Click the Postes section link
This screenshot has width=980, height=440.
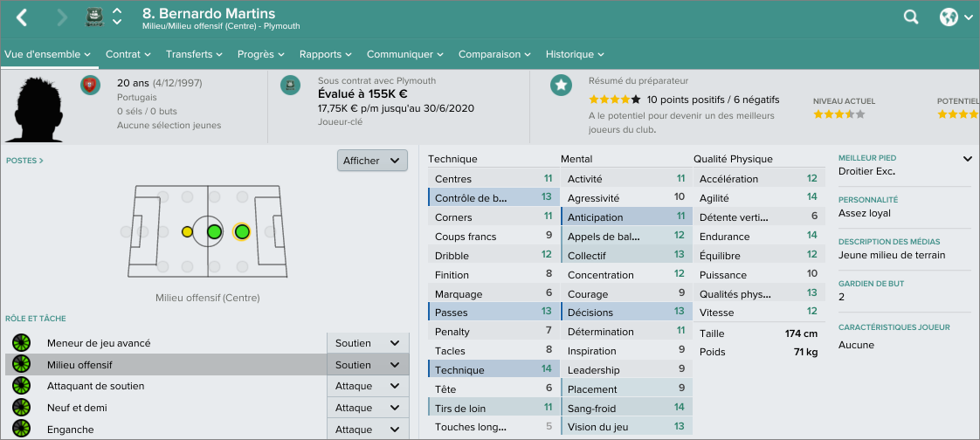pos(24,161)
